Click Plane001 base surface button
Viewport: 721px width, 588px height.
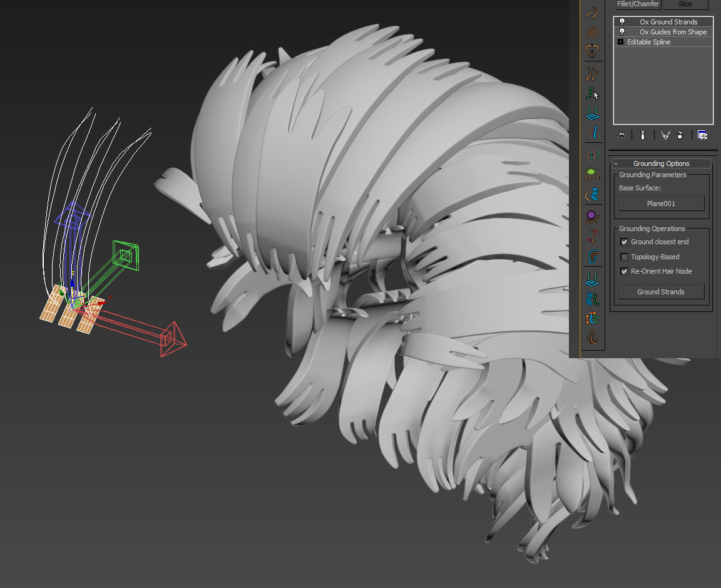(661, 204)
